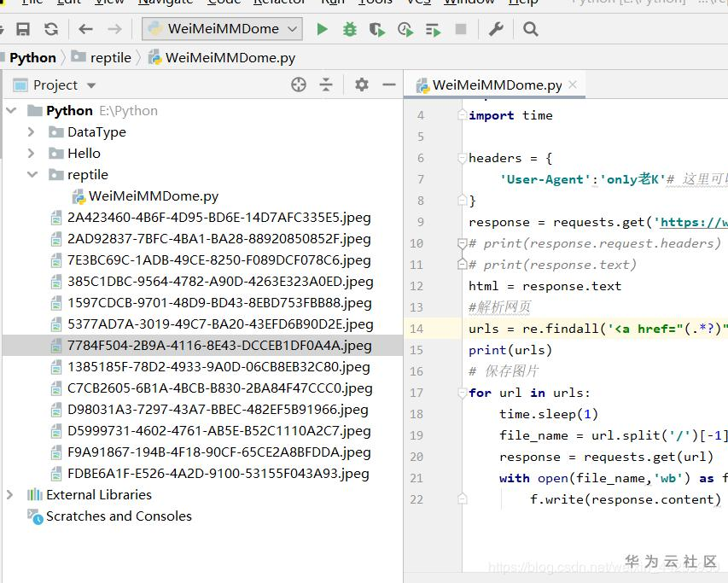728x583 pixels.
Task: Select file C7CB2605-6B1A-4BCB-B830-2BA84F47CCC0.jpeg
Action: (x=219, y=388)
